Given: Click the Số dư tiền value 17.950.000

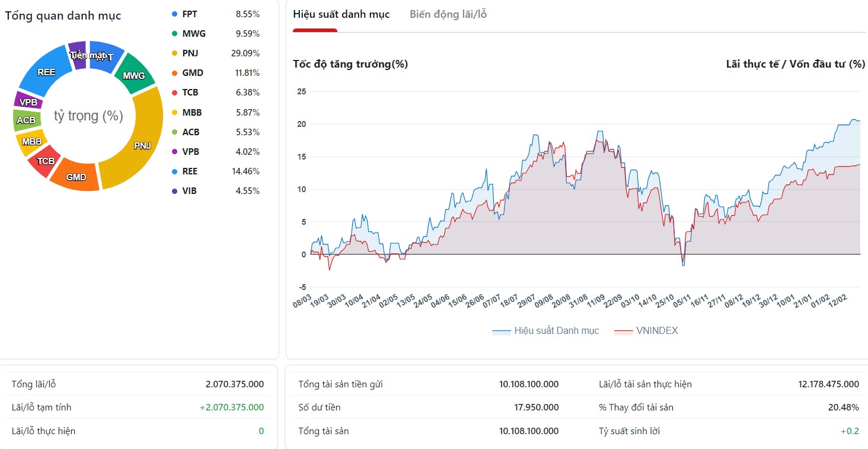Looking at the screenshot, I should 537,407.
